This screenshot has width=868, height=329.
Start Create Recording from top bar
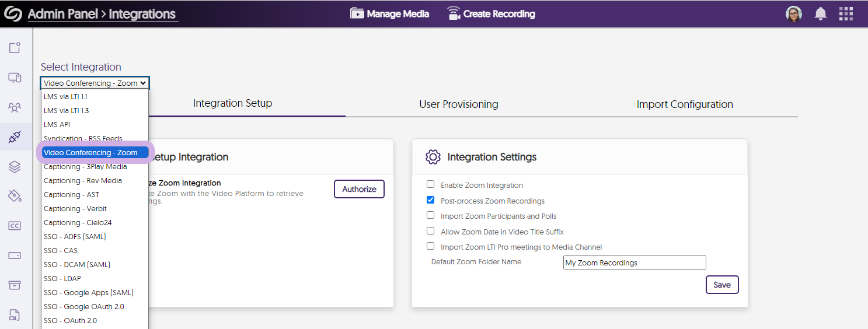[x=491, y=13]
